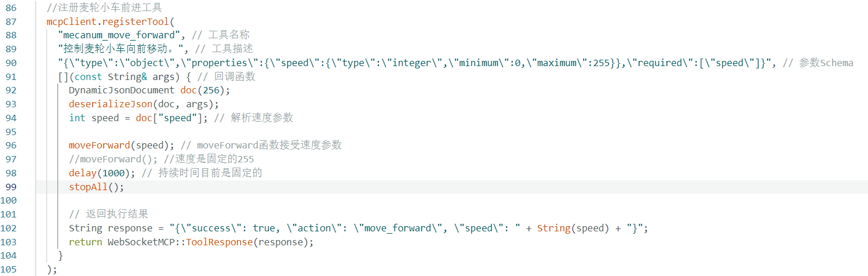Click the "mecanum_move_forward" string literal

[121, 35]
